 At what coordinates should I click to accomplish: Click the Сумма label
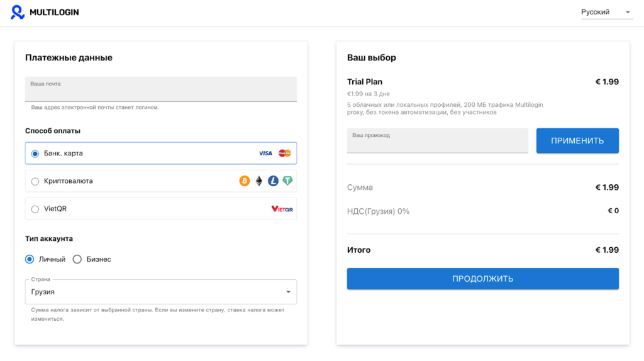pyautogui.click(x=360, y=187)
